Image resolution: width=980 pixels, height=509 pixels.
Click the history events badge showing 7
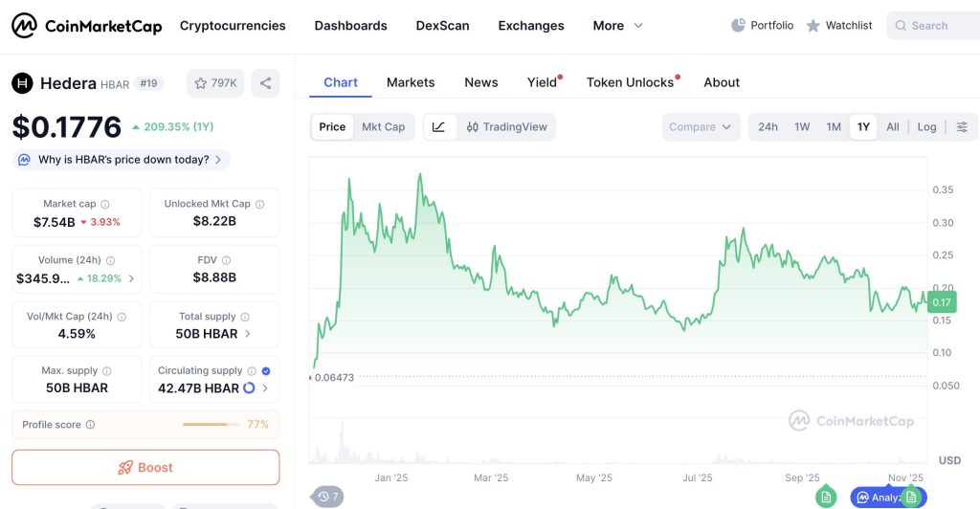329,497
